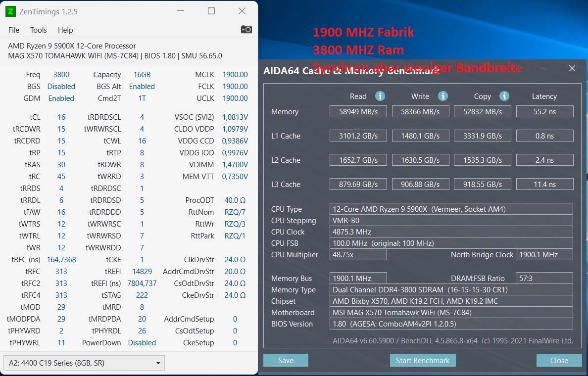Screen dimensions: 588x376
Task: Minimize the ZenTimings window
Action: (181, 11)
